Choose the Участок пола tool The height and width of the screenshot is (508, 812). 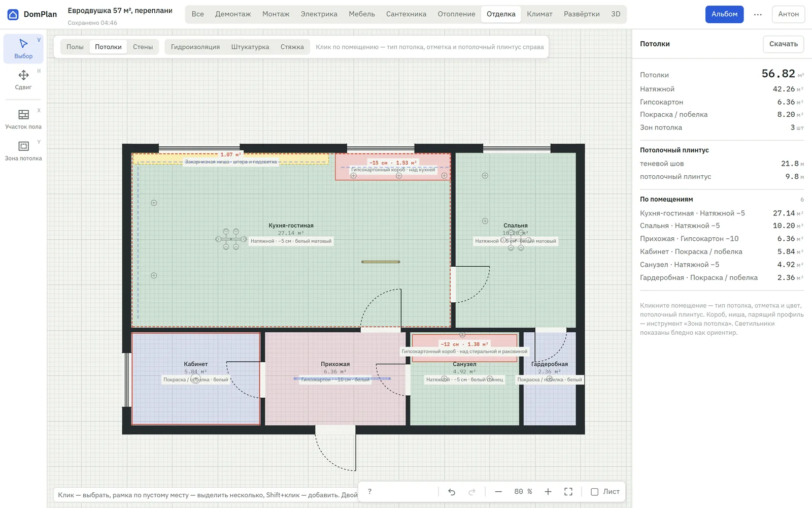coord(23,119)
